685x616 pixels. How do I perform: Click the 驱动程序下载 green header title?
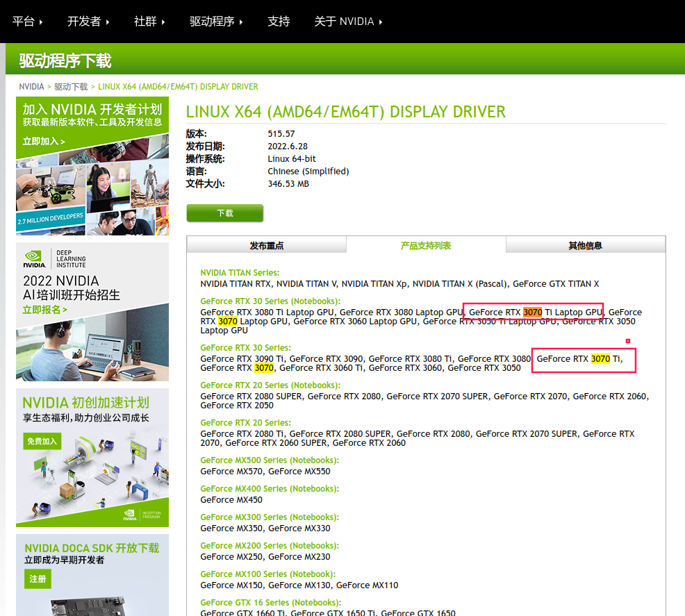(x=65, y=60)
